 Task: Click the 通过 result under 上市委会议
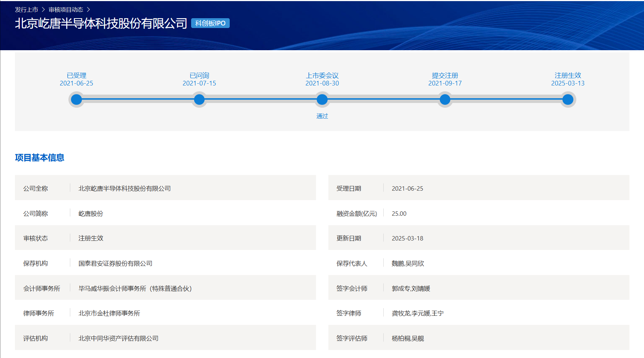click(322, 116)
